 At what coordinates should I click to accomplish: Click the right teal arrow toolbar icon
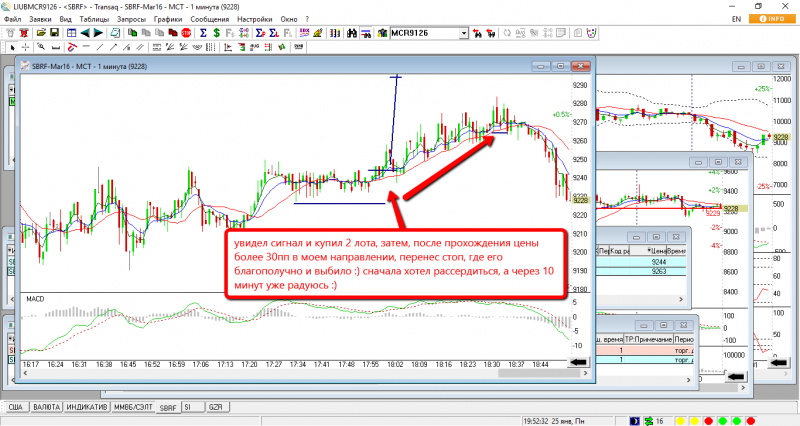(x=98, y=33)
